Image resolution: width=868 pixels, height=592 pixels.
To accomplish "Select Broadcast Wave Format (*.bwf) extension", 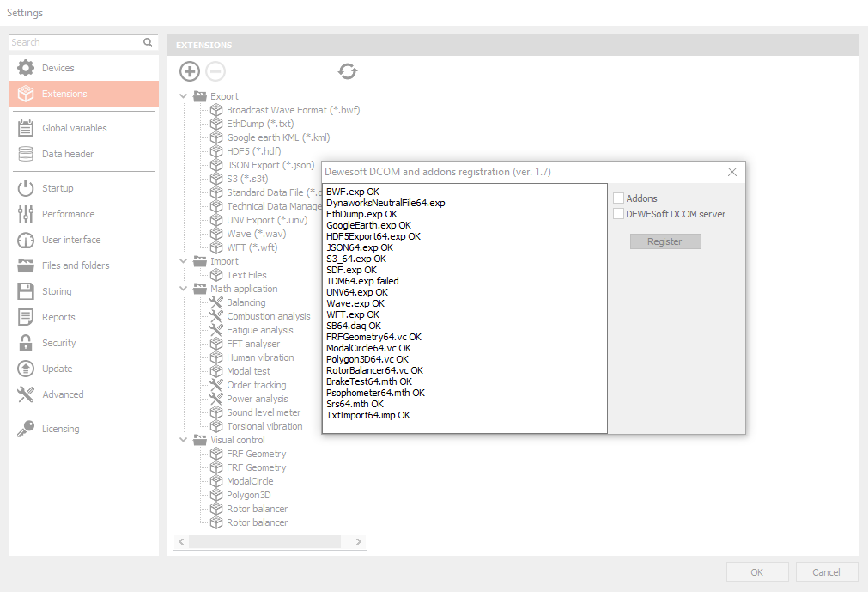I will click(294, 110).
